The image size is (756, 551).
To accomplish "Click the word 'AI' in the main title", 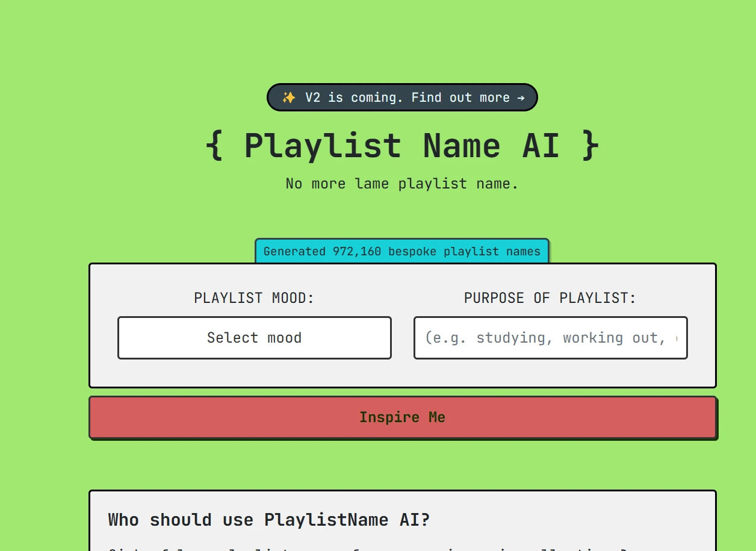I will (x=541, y=146).
